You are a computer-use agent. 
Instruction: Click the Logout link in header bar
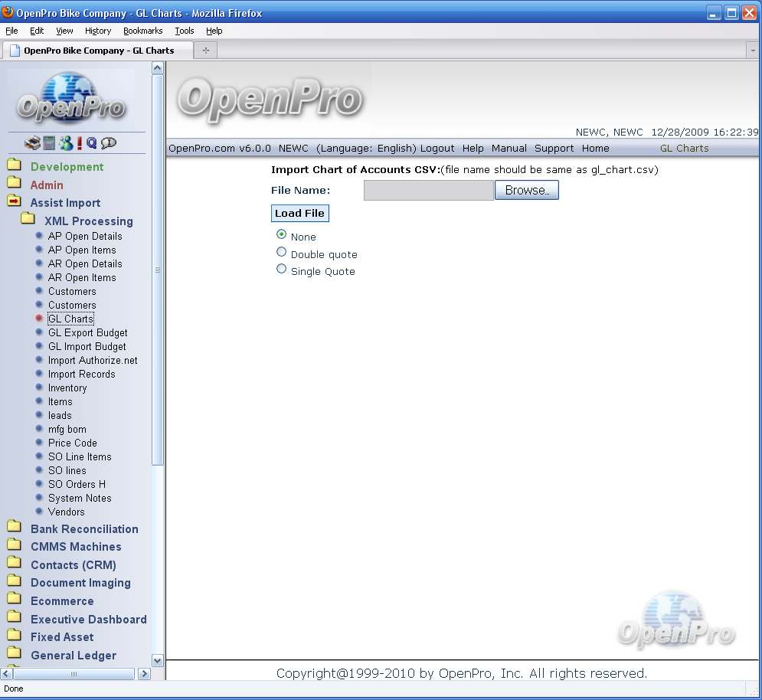point(437,149)
